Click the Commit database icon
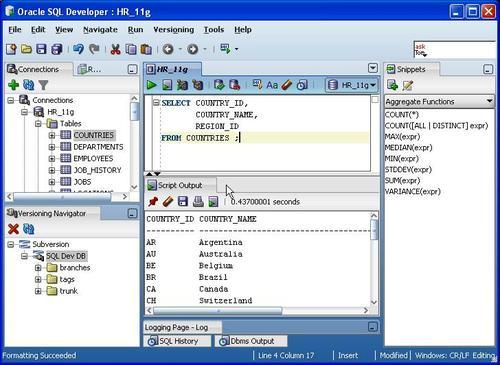This screenshot has width=500, height=365. (219, 85)
